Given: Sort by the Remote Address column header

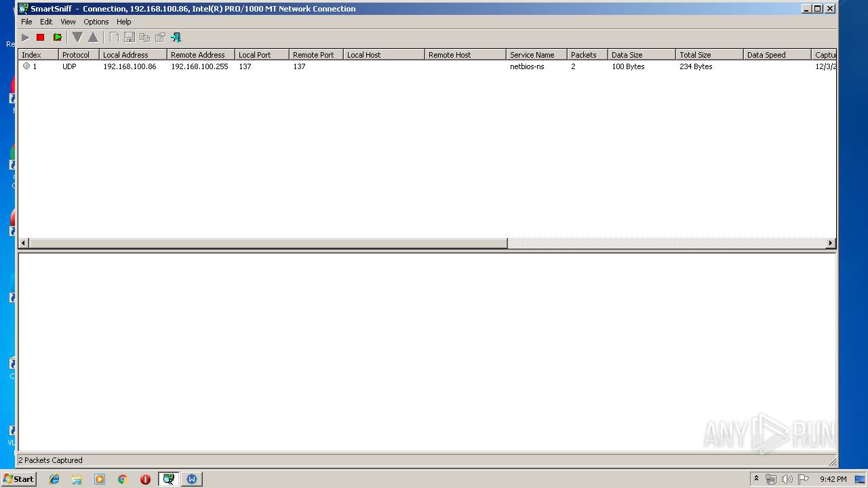Looking at the screenshot, I should coord(201,55).
